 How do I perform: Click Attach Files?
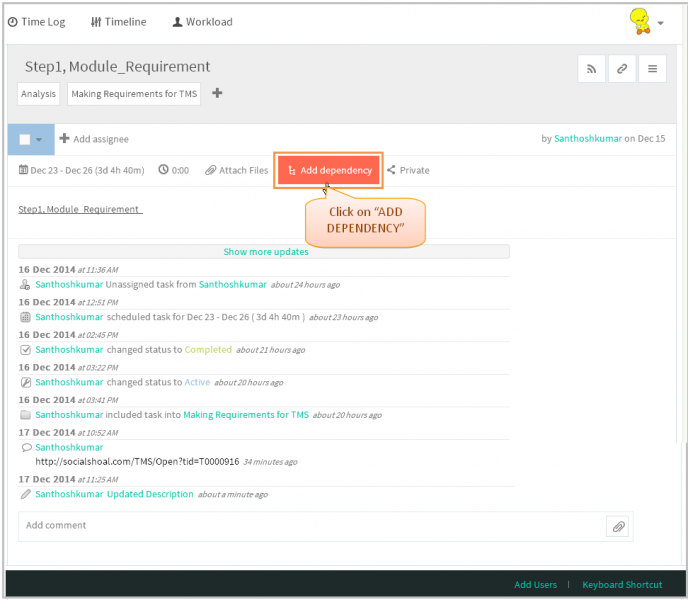(236, 170)
